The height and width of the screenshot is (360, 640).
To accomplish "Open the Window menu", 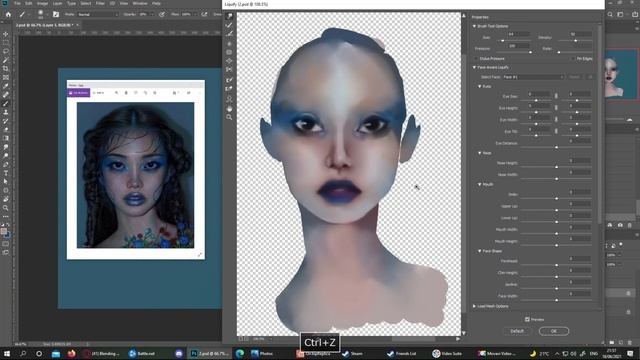I will 140,3.
